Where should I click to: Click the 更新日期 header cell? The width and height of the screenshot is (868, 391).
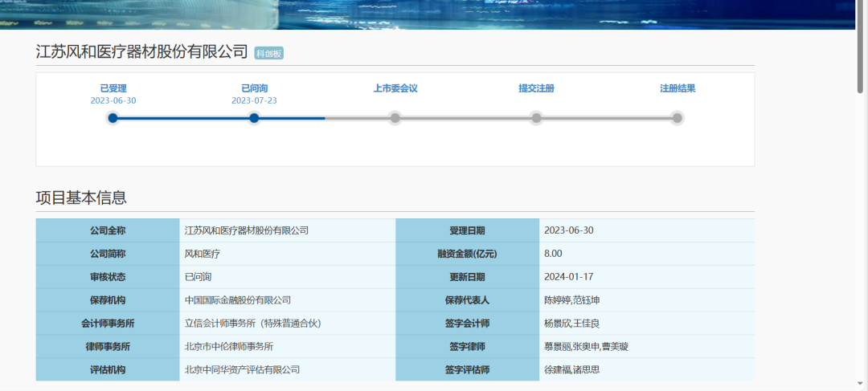[x=468, y=277]
